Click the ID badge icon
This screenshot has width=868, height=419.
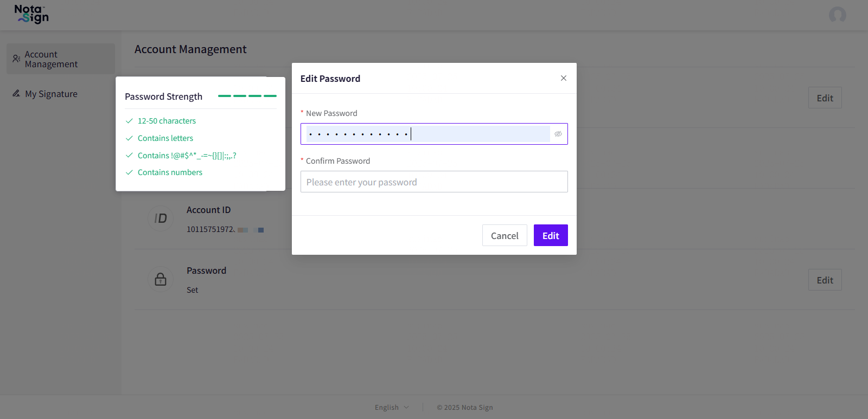pos(161,218)
